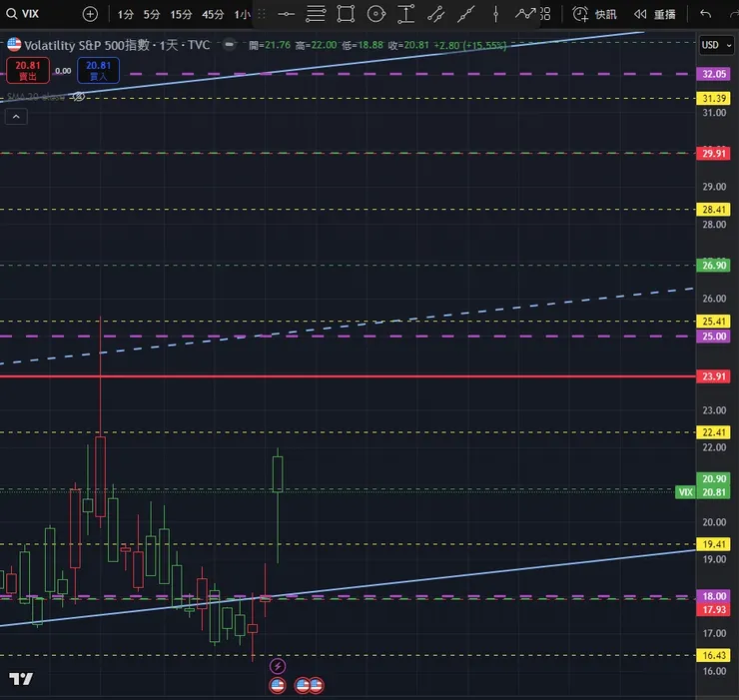The width and height of the screenshot is (739, 700).
Task: Switch to 1分 timeframe
Action: pos(126,15)
